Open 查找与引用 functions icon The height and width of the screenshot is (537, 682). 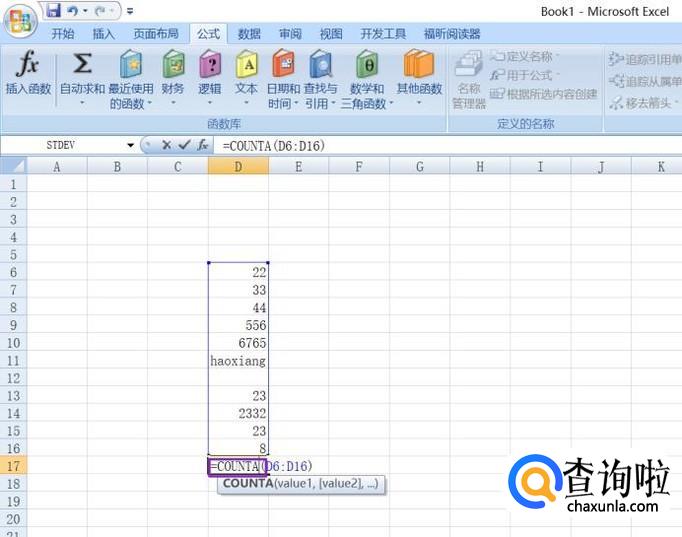tap(321, 64)
